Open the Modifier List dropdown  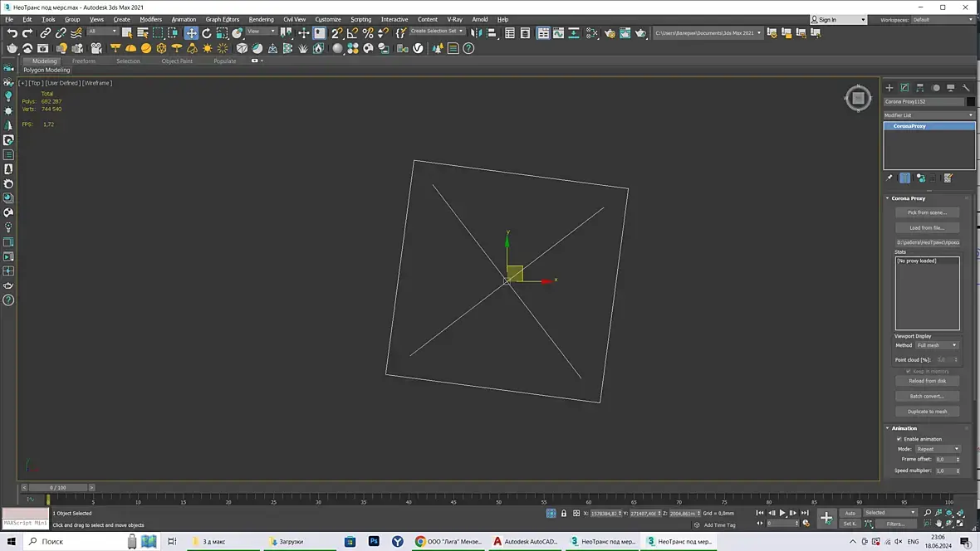pos(929,115)
